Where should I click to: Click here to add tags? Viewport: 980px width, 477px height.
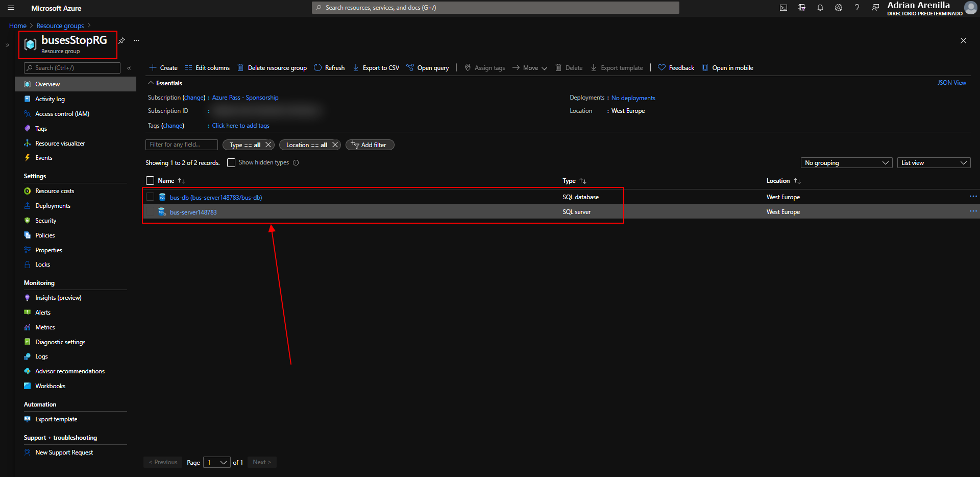tap(241, 126)
